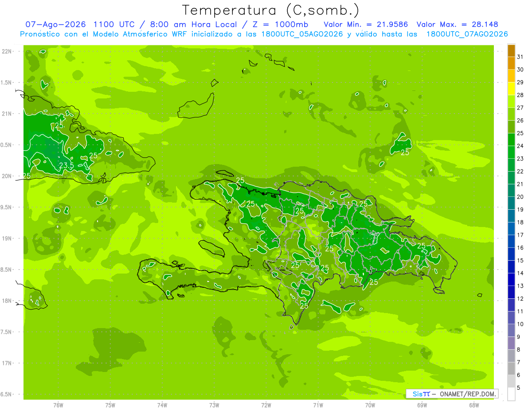
Task: Click the title "Temperatura (C,somb.)"
Action: point(271,11)
